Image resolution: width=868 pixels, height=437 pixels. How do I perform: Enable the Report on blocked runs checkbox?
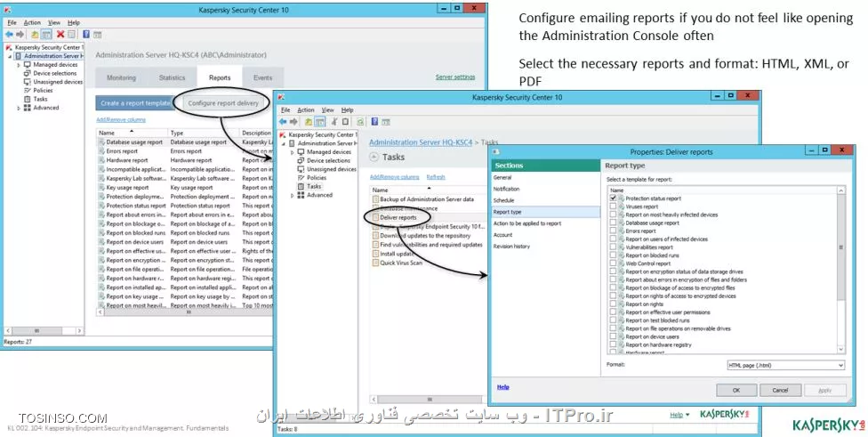[x=613, y=255]
